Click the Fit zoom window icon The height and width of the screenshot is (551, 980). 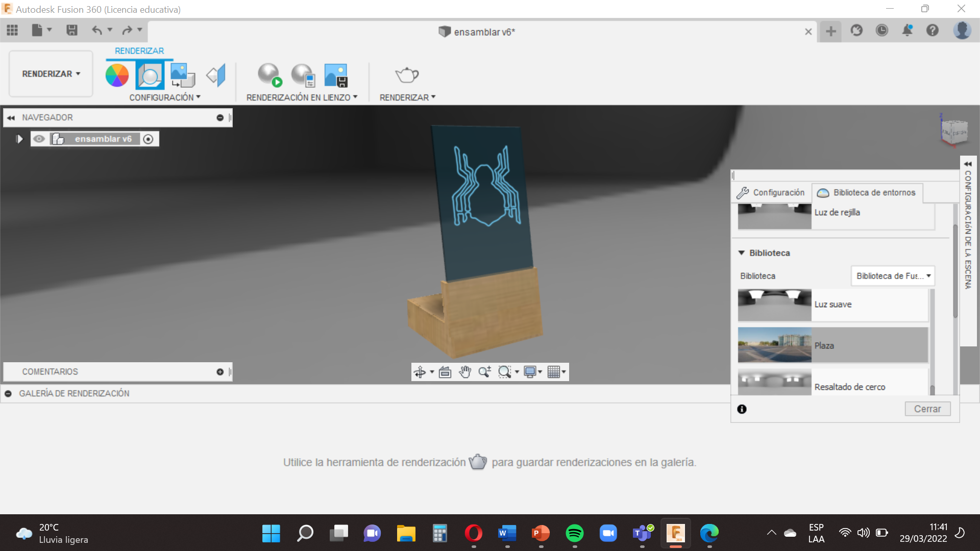pos(504,372)
